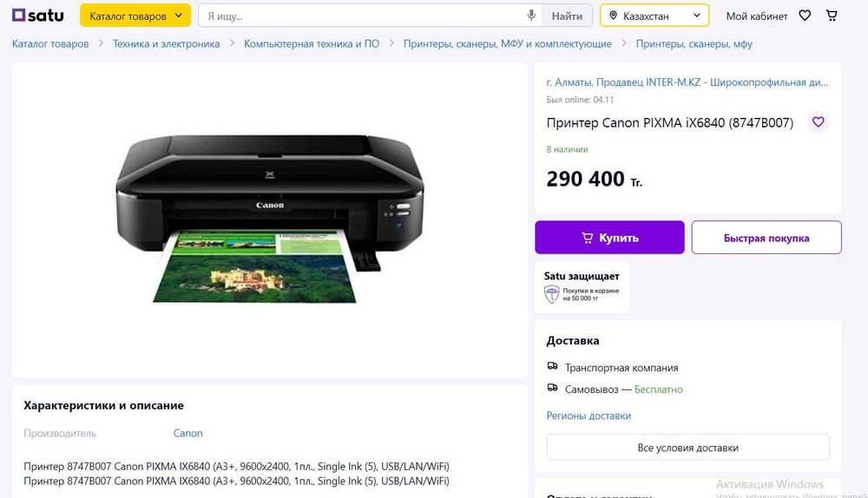Click the transport company truck icon

[x=552, y=366]
